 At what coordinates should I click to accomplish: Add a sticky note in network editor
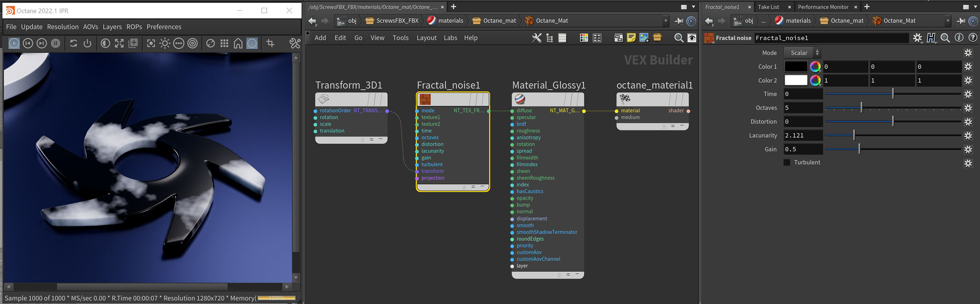[x=631, y=38]
